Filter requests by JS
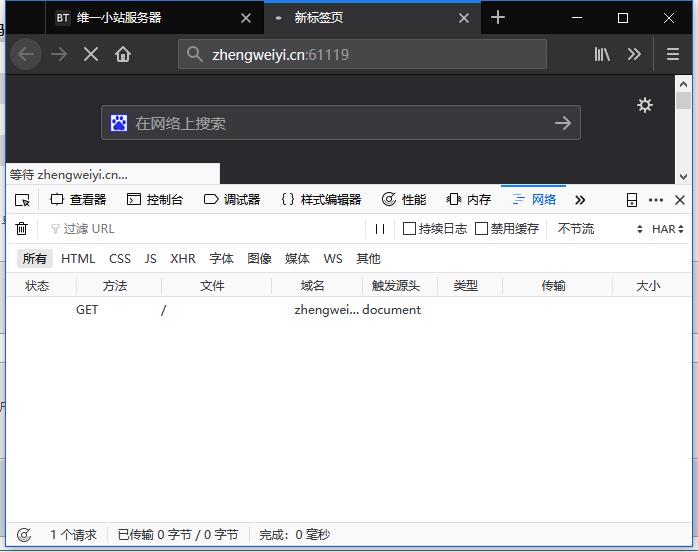 (150, 259)
